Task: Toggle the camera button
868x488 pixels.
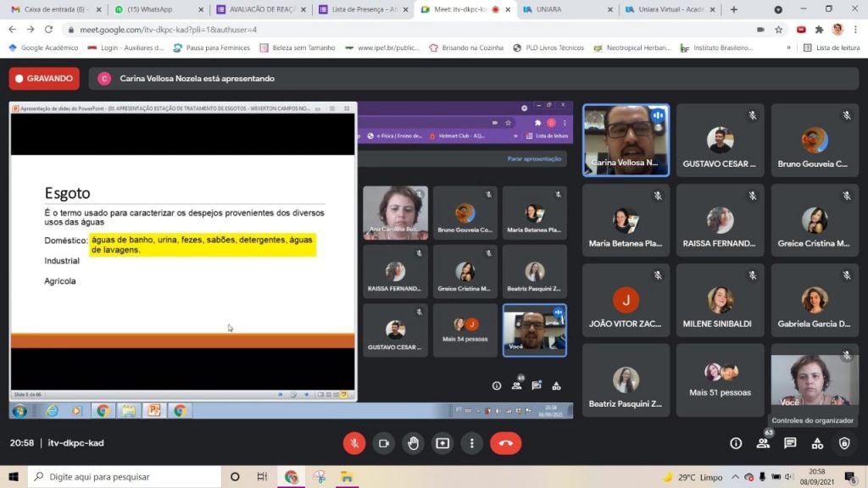Action: tap(383, 443)
